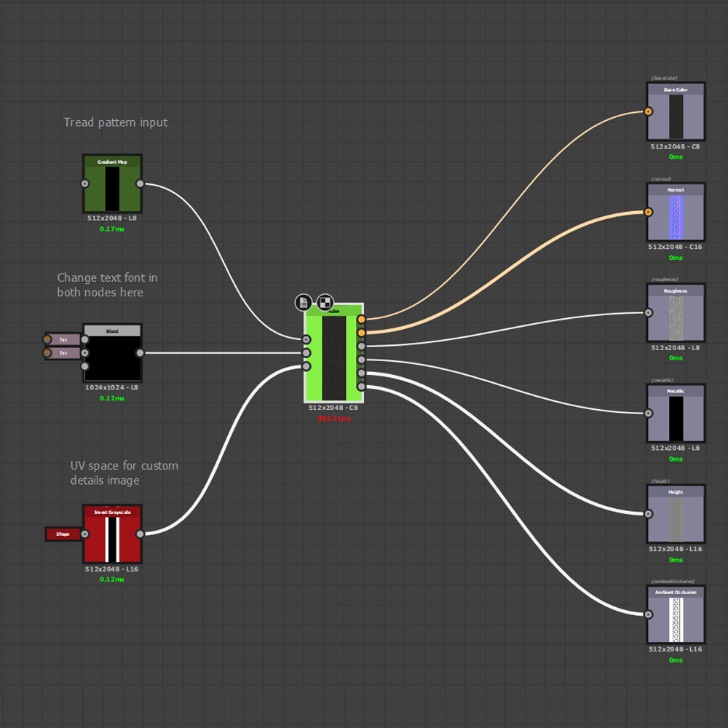Click the bottom unconnected input of Blend
The width and height of the screenshot is (728, 728).
[x=85, y=366]
